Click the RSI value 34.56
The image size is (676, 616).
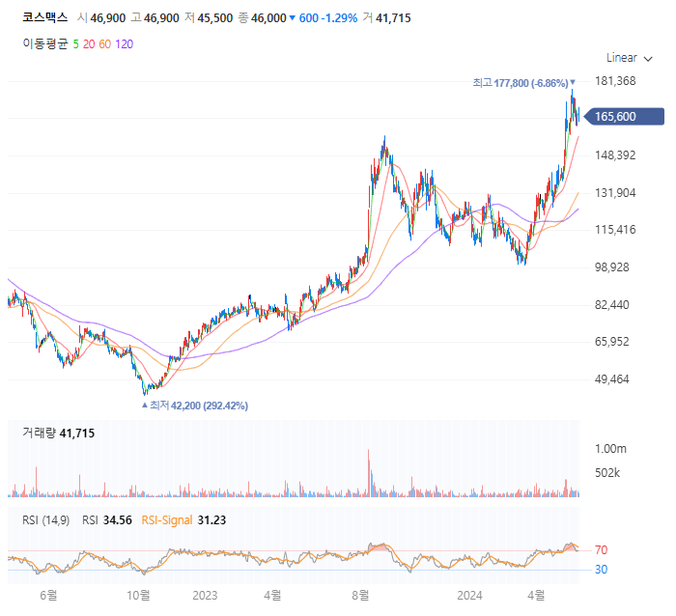[x=117, y=520]
